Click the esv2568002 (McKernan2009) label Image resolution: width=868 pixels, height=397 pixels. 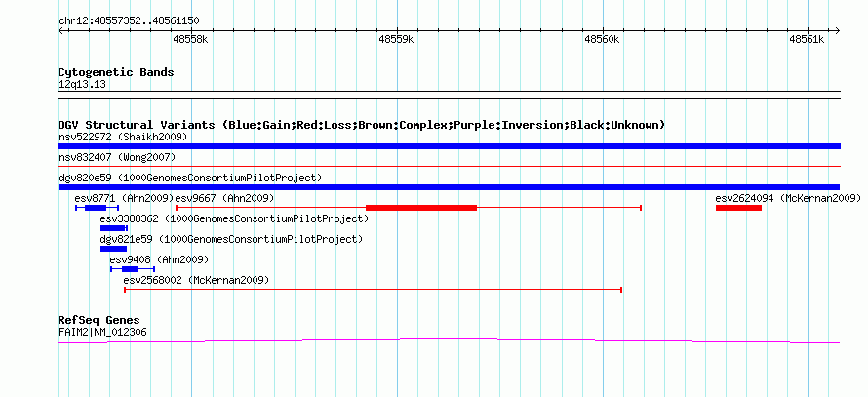(196, 280)
